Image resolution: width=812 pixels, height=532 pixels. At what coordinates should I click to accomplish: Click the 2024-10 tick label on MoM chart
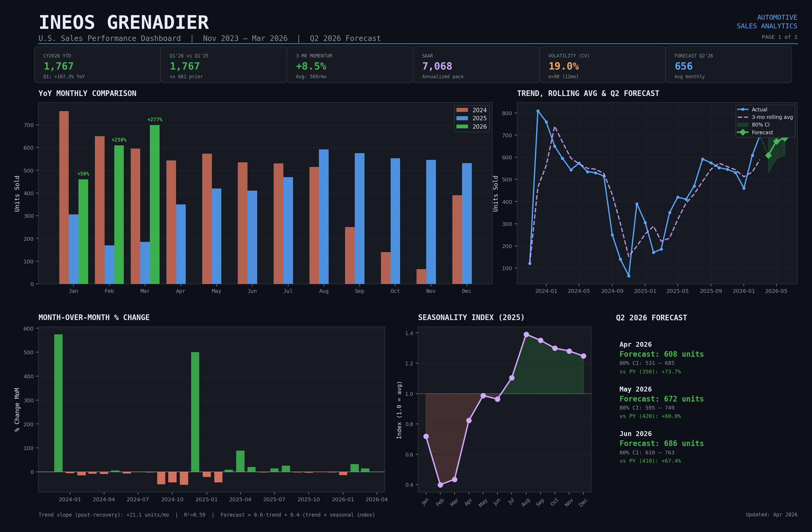(x=172, y=500)
